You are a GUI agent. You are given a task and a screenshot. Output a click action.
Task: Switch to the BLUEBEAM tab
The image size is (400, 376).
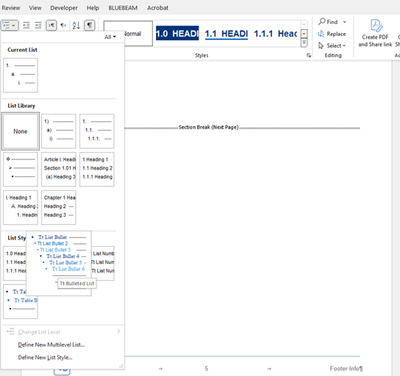point(123,8)
